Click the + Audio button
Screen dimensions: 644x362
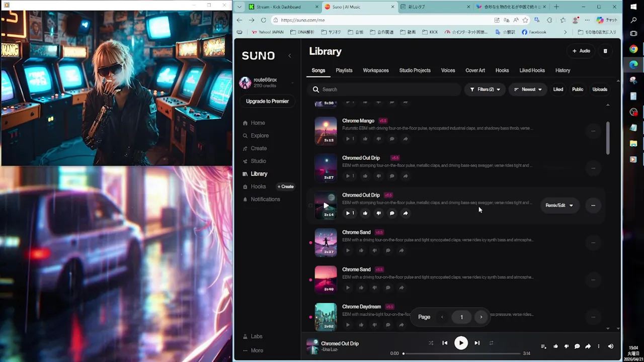581,51
